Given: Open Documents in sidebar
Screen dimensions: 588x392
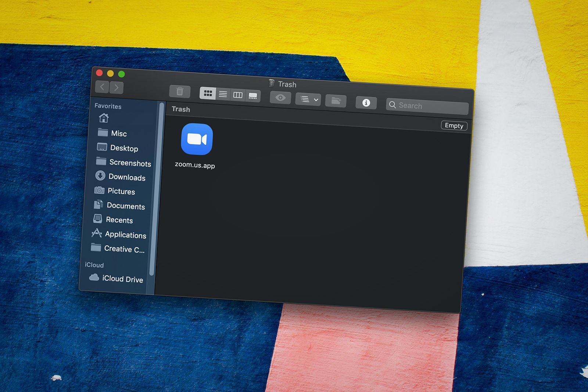Looking at the screenshot, I should 119,206.
